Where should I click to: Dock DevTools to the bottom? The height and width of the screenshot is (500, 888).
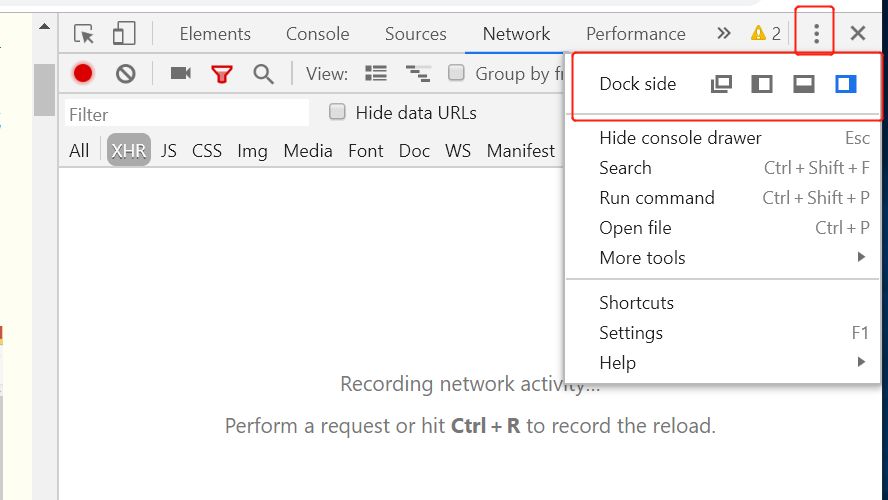pyautogui.click(x=804, y=84)
